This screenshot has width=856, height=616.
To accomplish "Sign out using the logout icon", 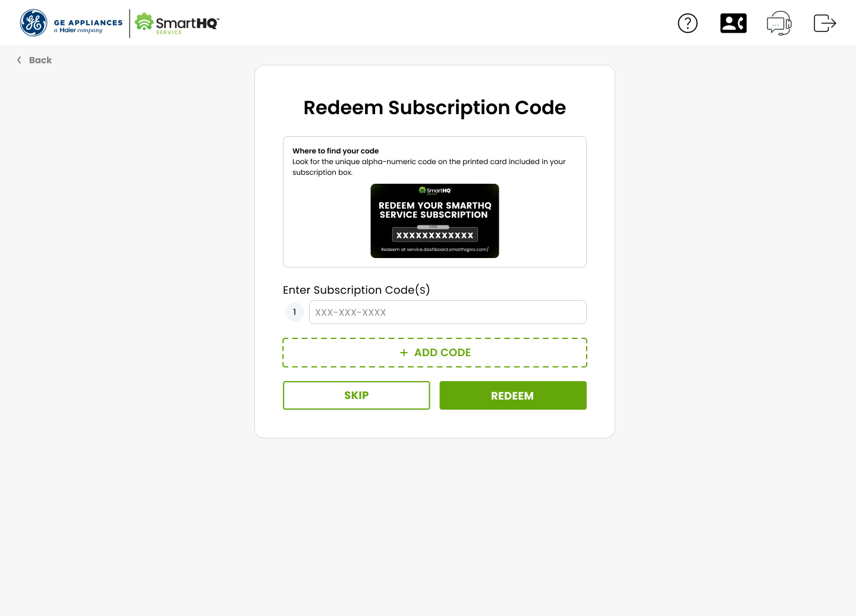I will click(x=824, y=23).
